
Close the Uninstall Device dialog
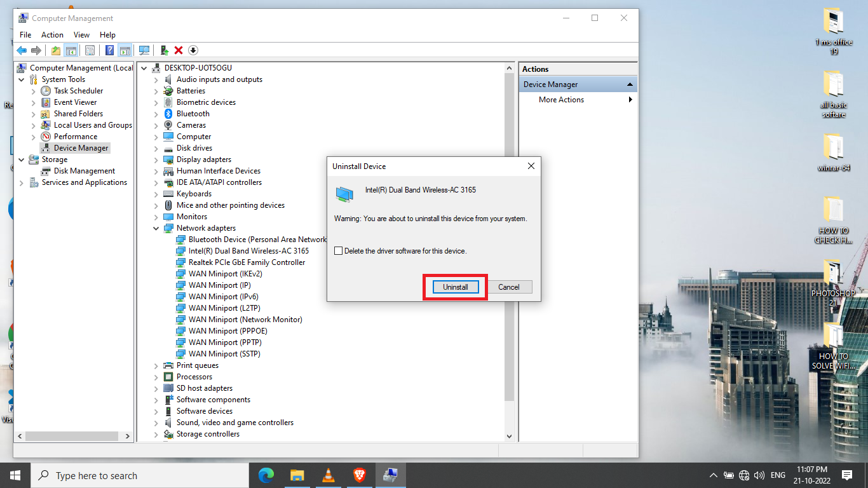point(531,166)
